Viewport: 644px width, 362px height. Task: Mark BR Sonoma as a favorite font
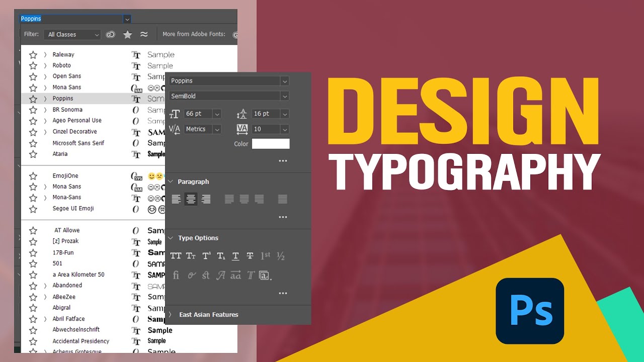coord(33,110)
